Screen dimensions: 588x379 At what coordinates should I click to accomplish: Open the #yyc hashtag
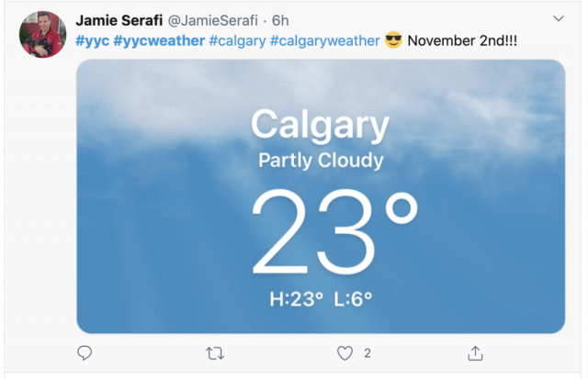pyautogui.click(x=92, y=40)
